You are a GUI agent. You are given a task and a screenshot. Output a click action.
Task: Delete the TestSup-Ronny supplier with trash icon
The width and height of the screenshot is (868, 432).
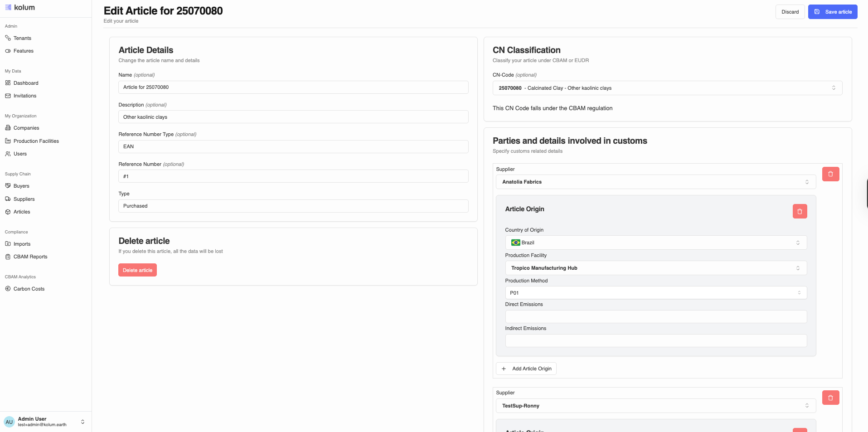(830, 398)
